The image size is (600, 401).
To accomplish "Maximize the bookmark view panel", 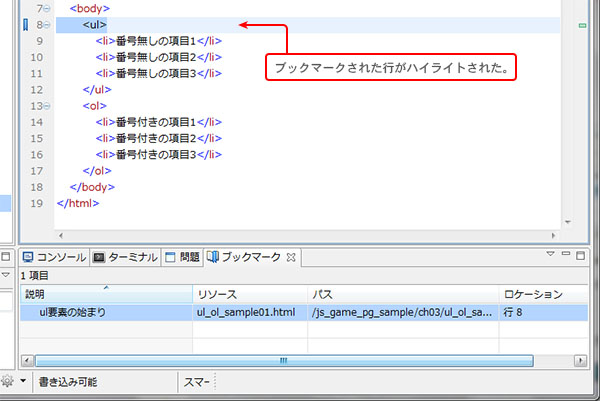I will click(x=580, y=255).
